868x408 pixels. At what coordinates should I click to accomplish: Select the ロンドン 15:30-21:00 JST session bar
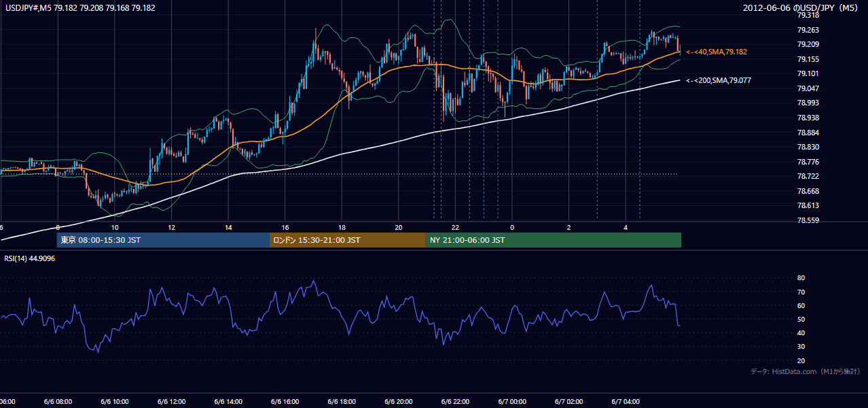(348, 240)
